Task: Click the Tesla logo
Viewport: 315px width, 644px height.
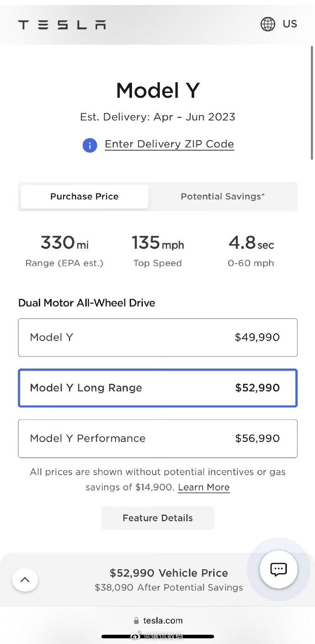Action: (x=62, y=24)
